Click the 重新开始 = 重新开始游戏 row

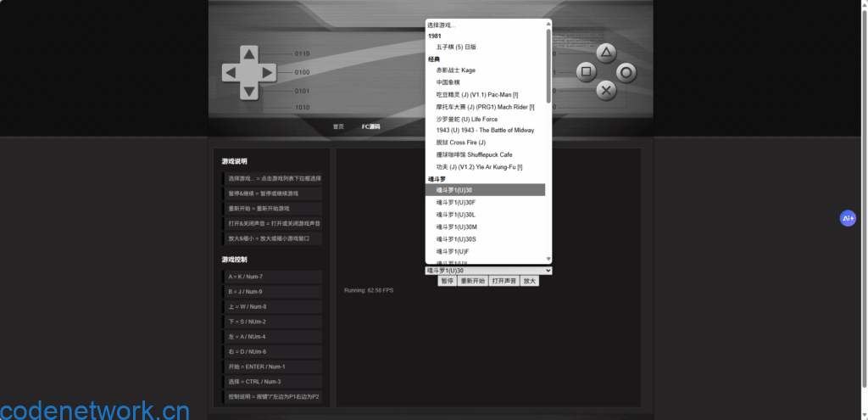pyautogui.click(x=272, y=209)
